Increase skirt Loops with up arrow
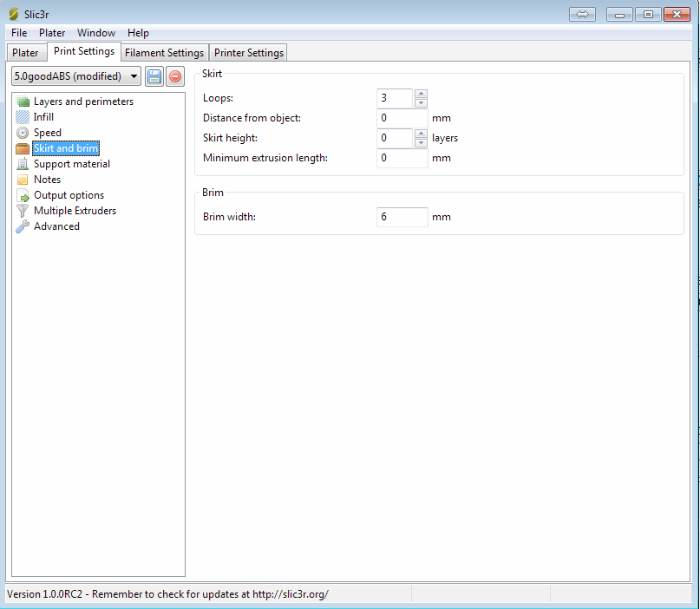700x609 pixels. tap(421, 94)
